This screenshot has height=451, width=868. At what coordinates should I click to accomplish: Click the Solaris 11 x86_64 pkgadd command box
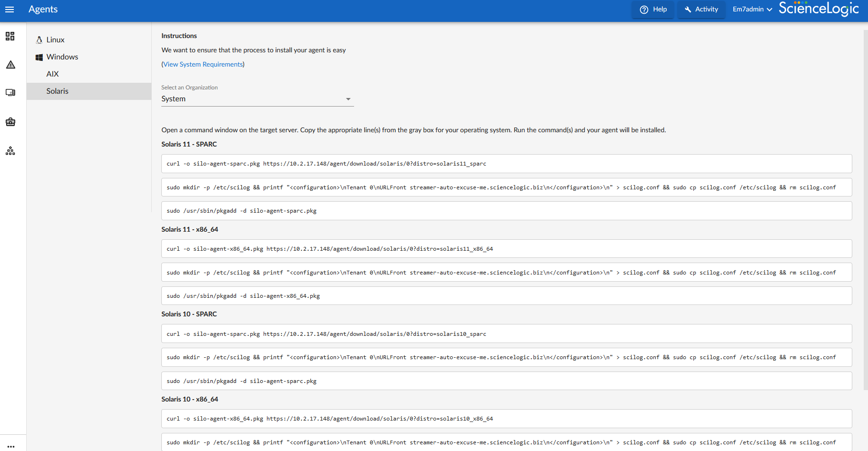(x=506, y=296)
